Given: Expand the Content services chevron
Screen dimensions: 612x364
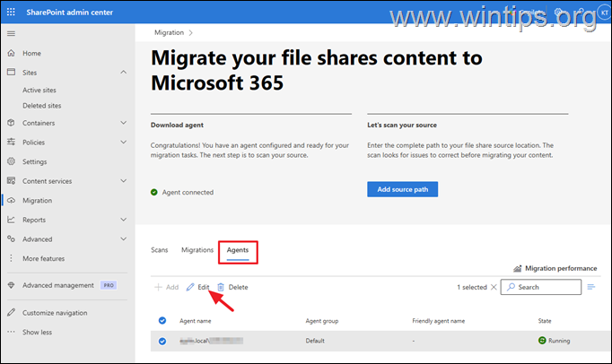Looking at the screenshot, I should pyautogui.click(x=123, y=180).
